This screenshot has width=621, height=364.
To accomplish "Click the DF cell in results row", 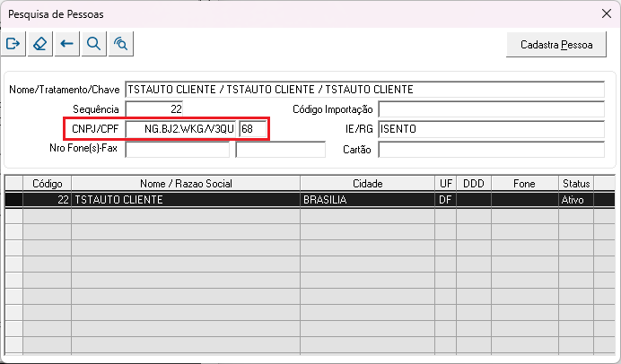I will (445, 200).
